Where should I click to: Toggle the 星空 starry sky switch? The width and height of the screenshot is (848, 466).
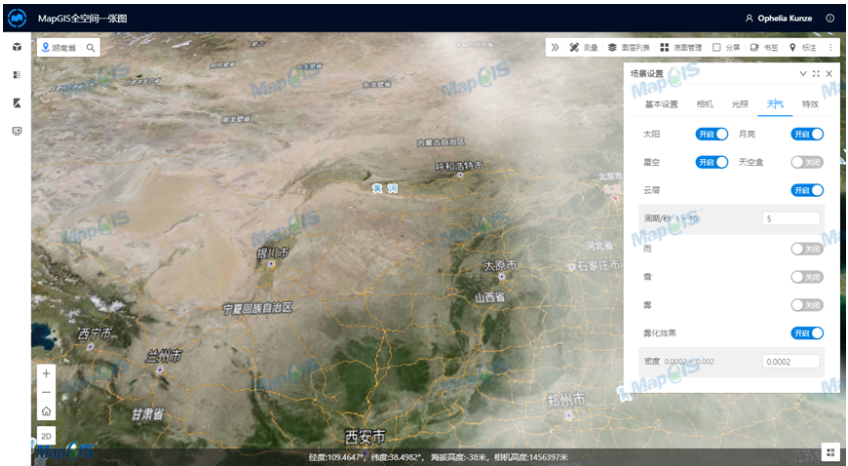[x=712, y=162]
